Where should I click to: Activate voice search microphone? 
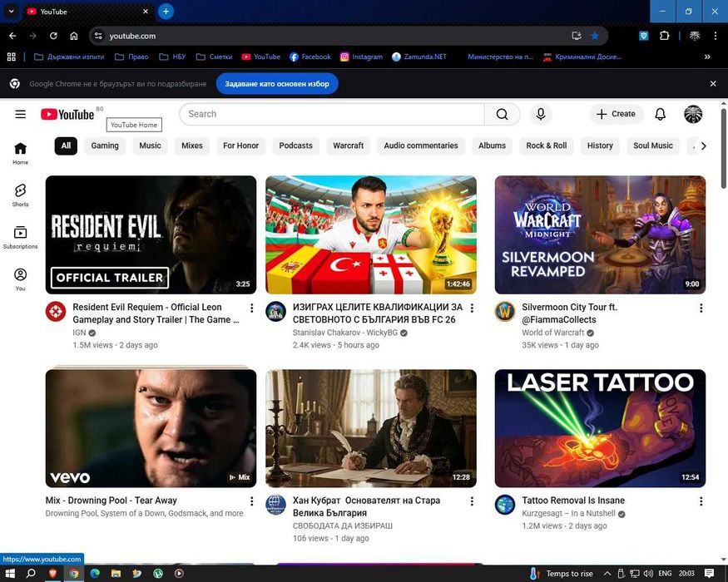(541, 115)
